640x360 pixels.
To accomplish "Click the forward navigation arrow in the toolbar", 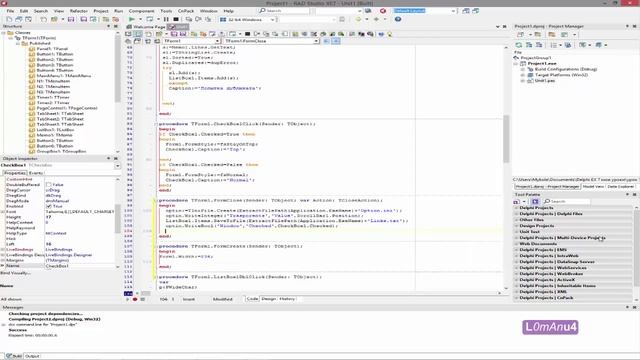I will pos(376,19).
